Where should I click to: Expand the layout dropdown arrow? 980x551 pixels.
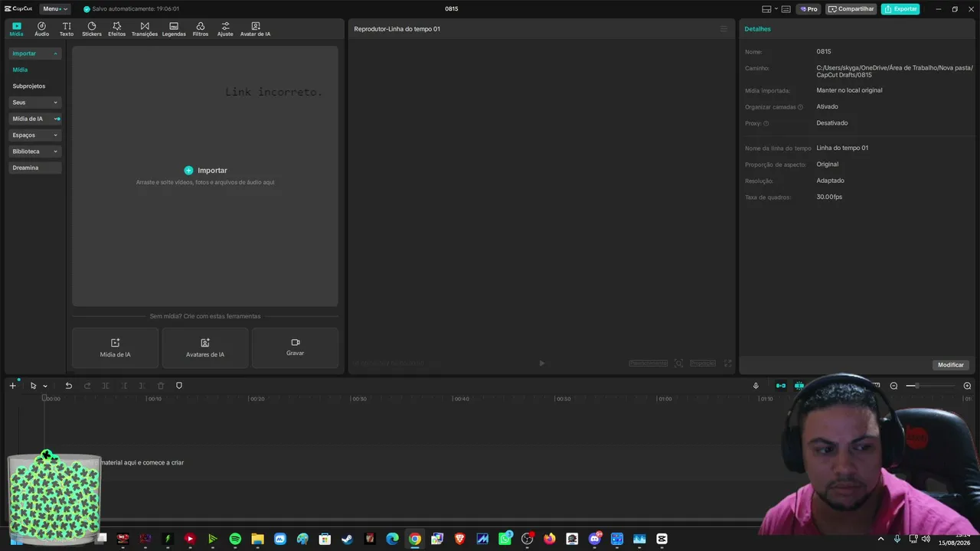pos(776,9)
